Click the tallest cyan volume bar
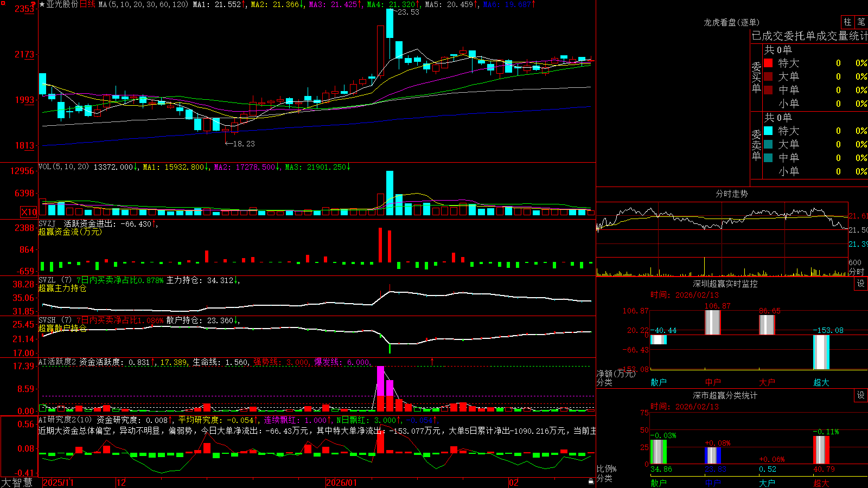This screenshot has height=488, width=868. click(x=390, y=194)
